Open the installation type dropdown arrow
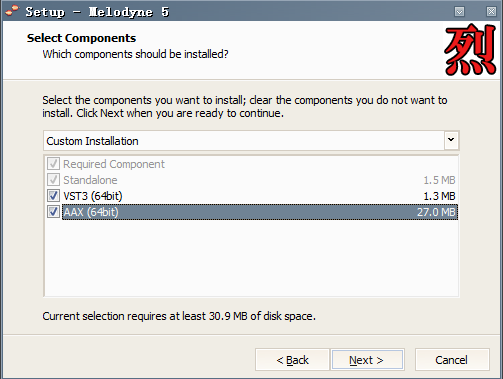Viewport: 503px width, 379px height. click(x=451, y=140)
